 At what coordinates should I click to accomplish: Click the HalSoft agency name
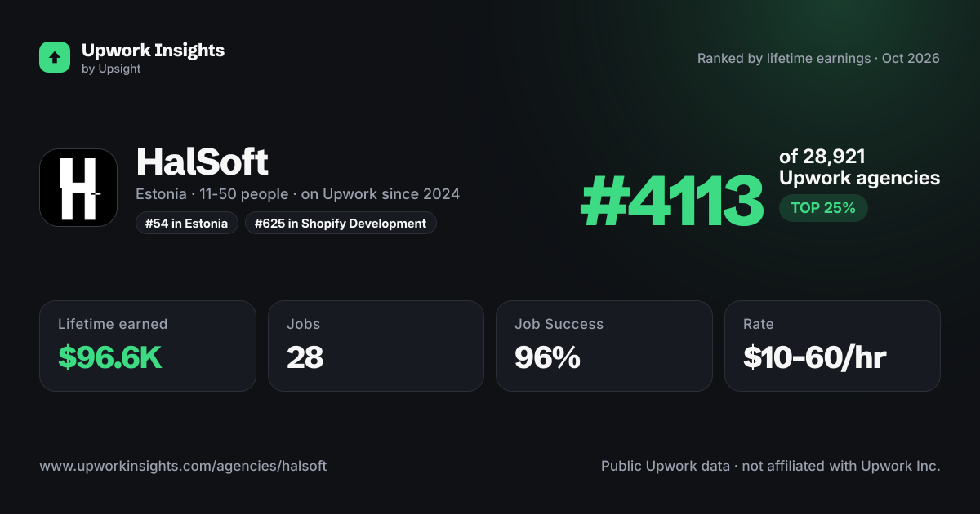[203, 162]
